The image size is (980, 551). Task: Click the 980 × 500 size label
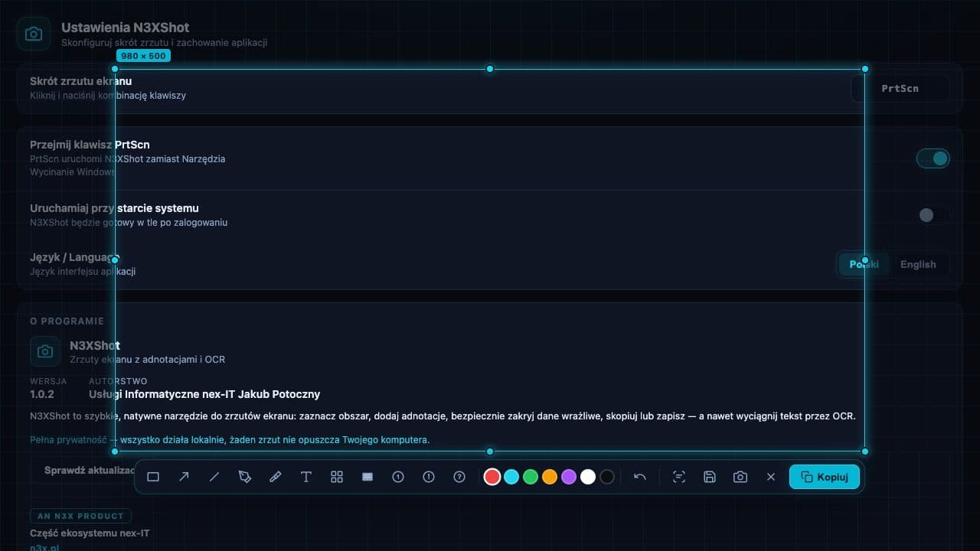pos(143,56)
